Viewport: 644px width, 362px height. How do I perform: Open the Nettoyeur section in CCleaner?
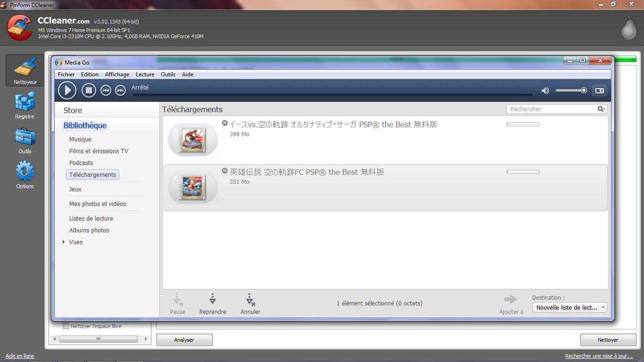coord(25,71)
